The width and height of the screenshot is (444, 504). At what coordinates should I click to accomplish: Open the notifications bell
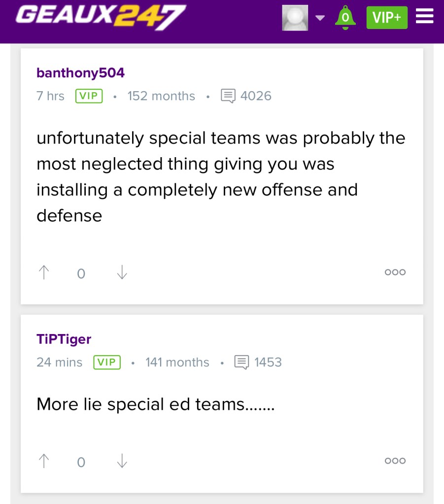click(x=345, y=18)
